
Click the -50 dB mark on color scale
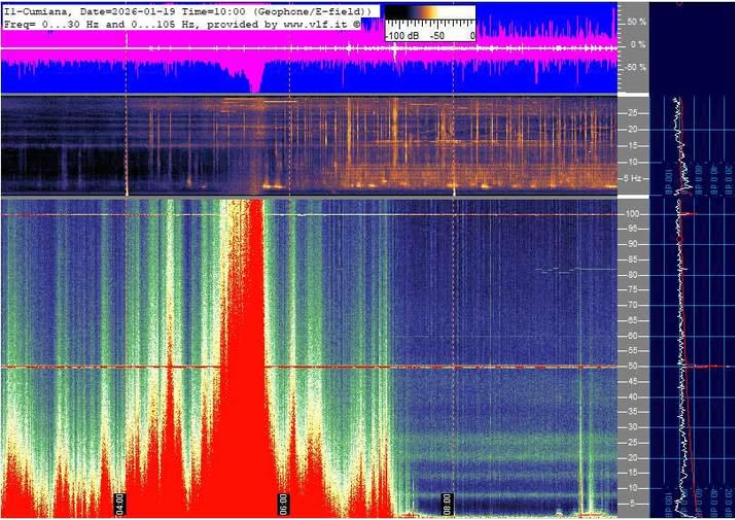436,35
